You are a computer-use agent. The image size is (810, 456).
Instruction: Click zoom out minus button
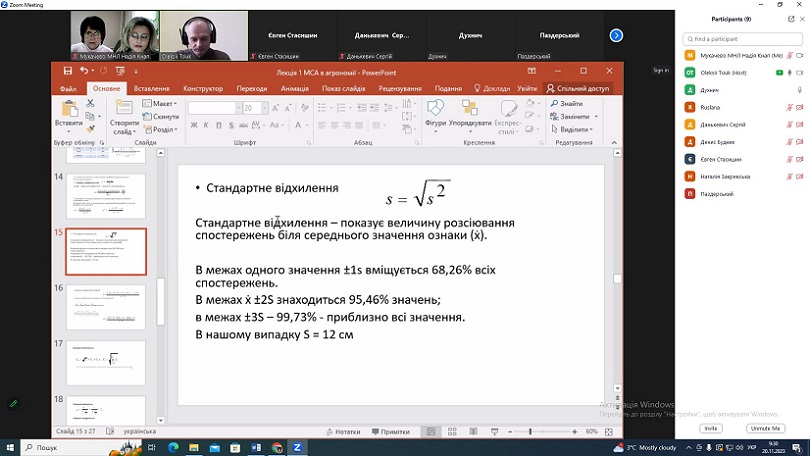pyautogui.click(x=509, y=431)
